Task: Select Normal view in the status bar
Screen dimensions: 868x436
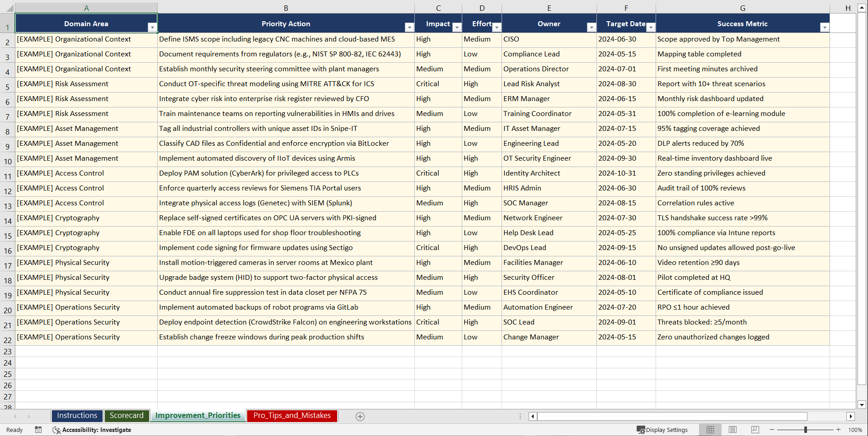Action: coord(710,430)
